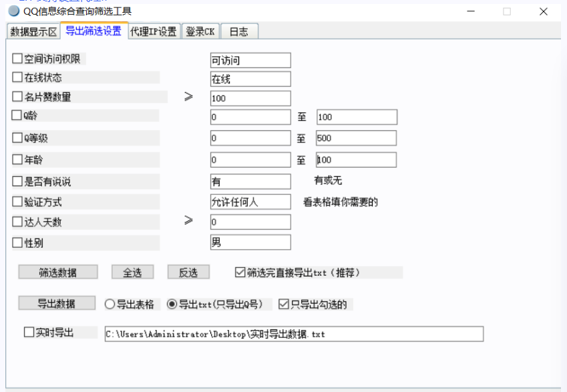Open the 登录CK tab
Viewport: 567px width, 392px height.
200,31
